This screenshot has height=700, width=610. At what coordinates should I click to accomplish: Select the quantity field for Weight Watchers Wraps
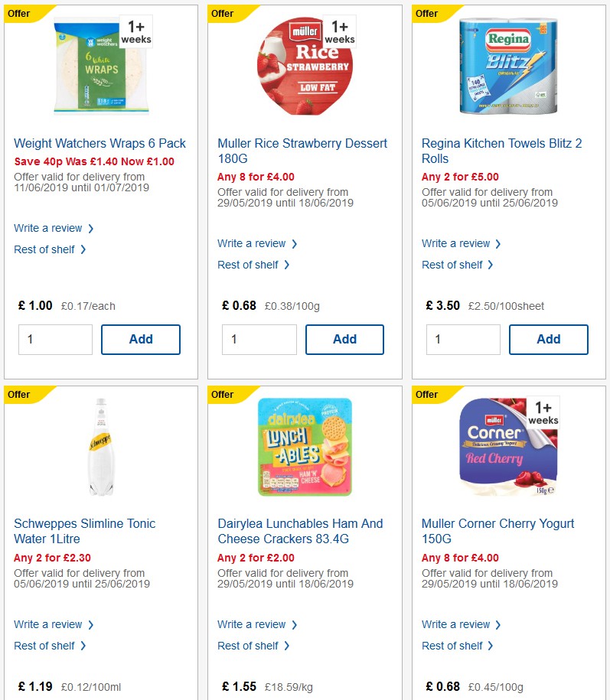[55, 339]
